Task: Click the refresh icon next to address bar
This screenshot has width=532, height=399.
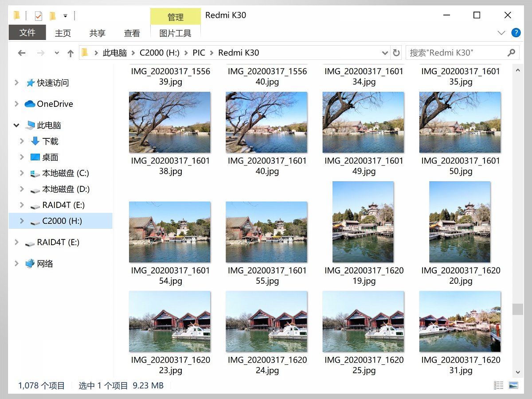Action: click(396, 53)
